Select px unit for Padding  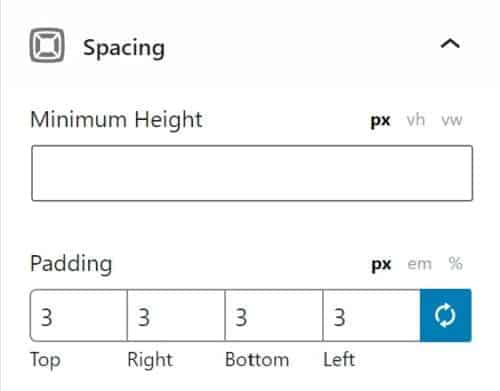(x=381, y=265)
